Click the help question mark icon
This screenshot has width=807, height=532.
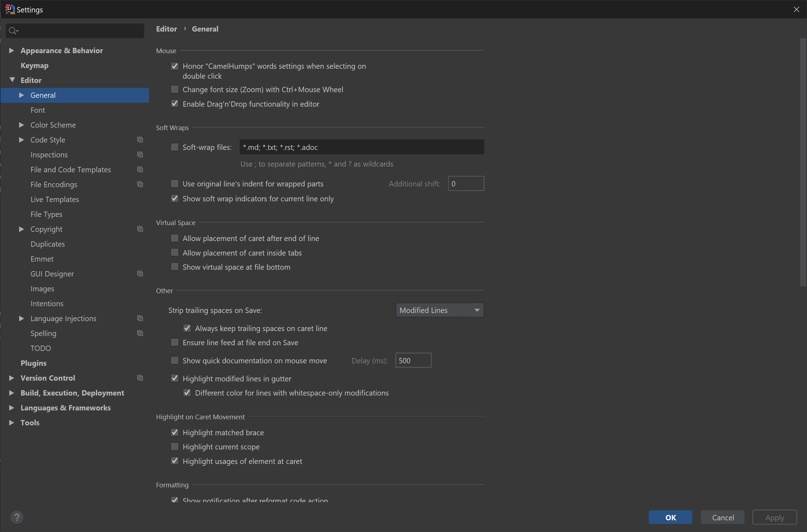[17, 517]
